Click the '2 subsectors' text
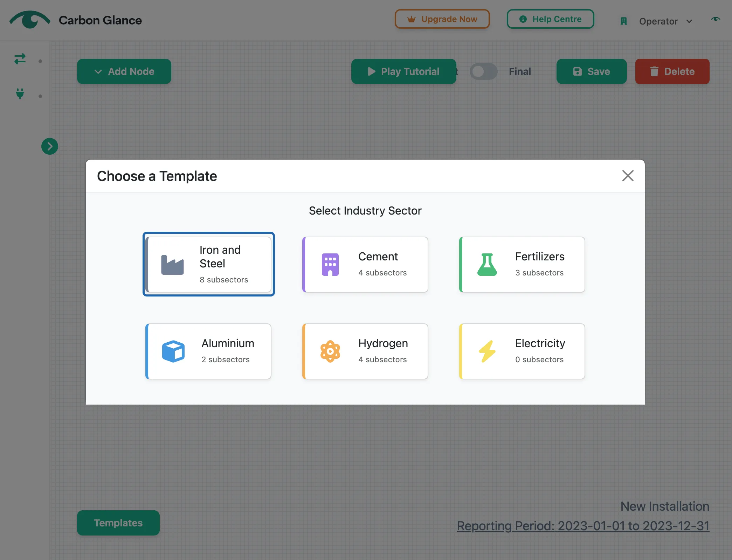The height and width of the screenshot is (560, 732). (226, 359)
